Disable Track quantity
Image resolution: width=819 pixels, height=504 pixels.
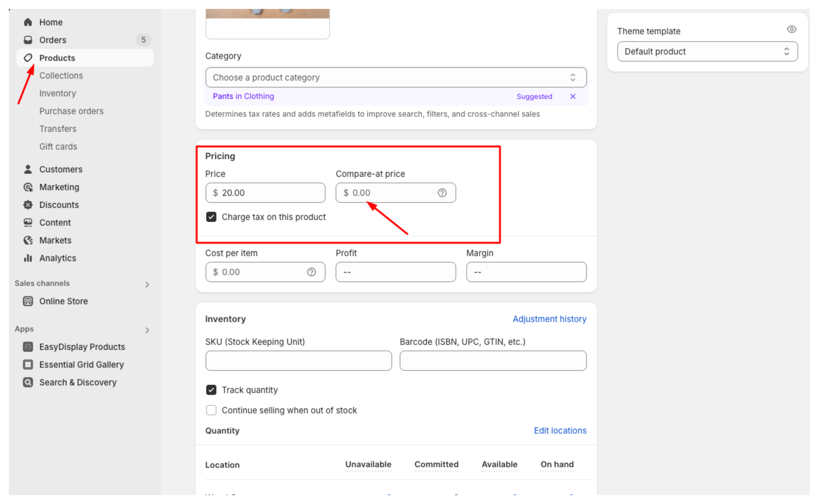[x=211, y=390]
